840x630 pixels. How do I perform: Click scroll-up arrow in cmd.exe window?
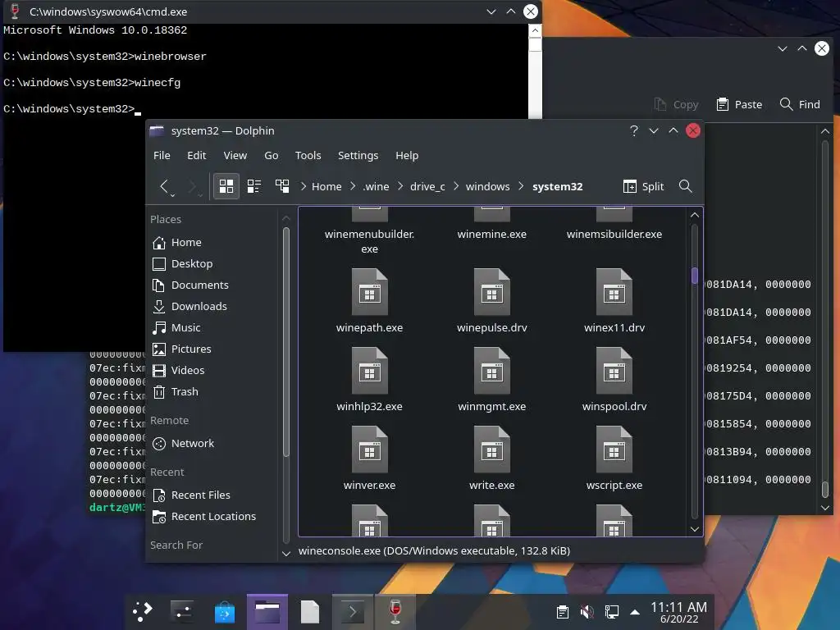(x=535, y=30)
